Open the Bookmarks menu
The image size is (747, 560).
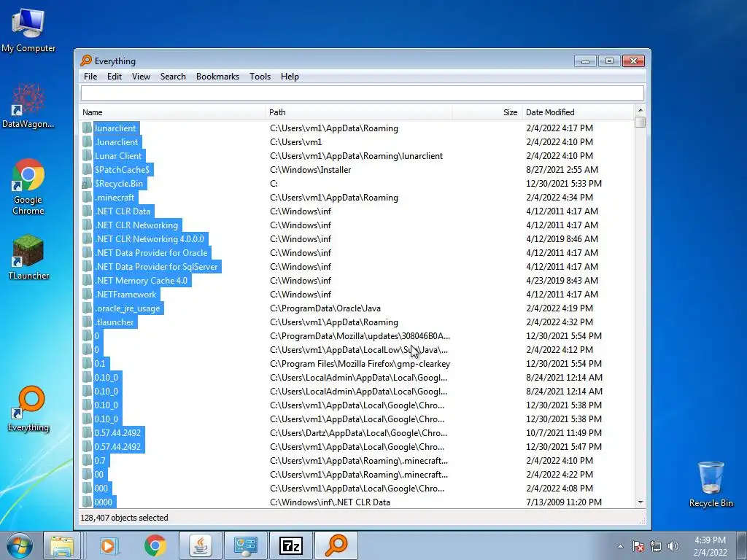pyautogui.click(x=217, y=76)
